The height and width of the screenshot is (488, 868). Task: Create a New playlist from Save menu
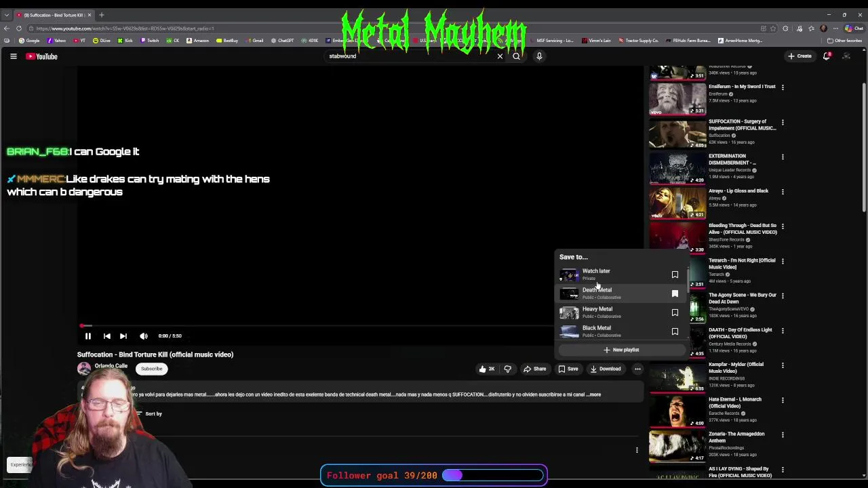(x=621, y=350)
